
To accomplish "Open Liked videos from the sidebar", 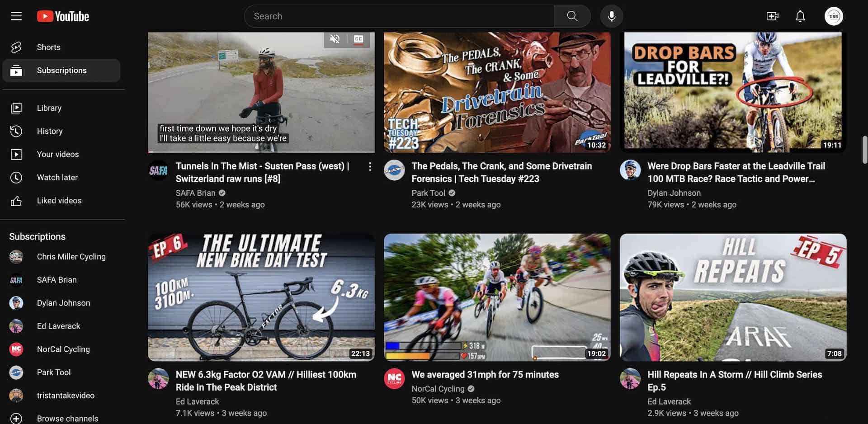I will (x=59, y=200).
